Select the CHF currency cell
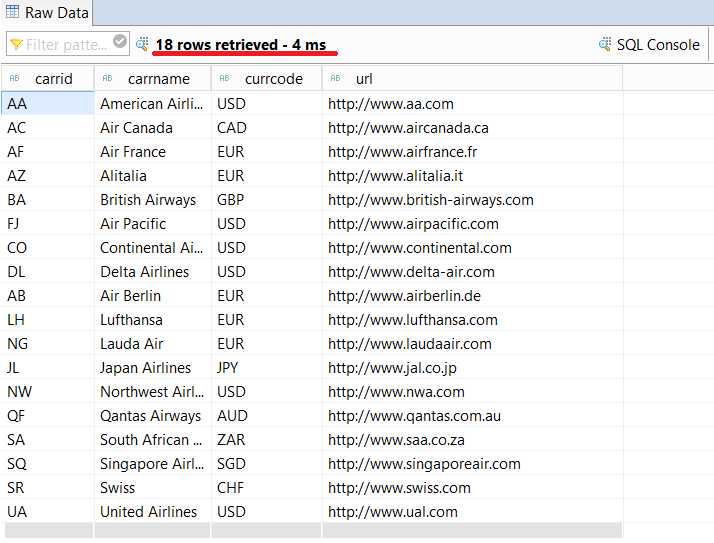This screenshot has width=714, height=543. pyautogui.click(x=266, y=487)
